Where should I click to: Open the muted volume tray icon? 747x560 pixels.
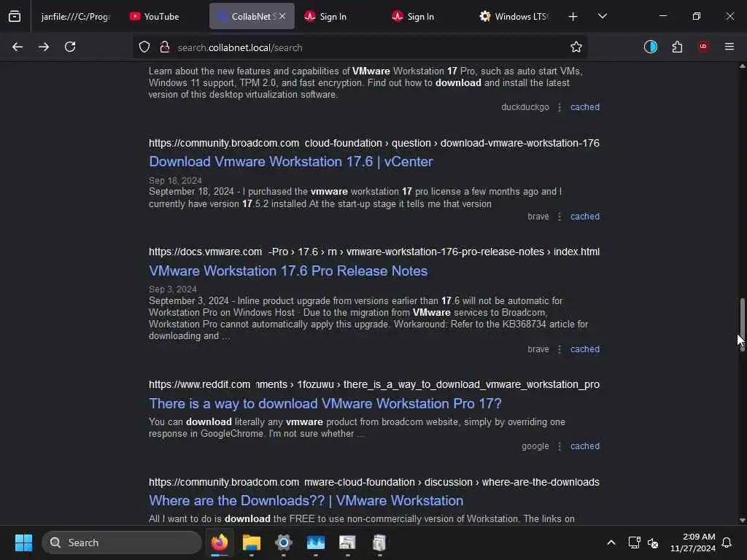tap(653, 543)
